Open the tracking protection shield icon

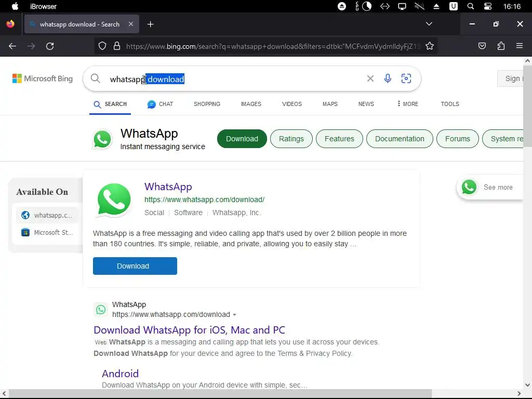102,46
